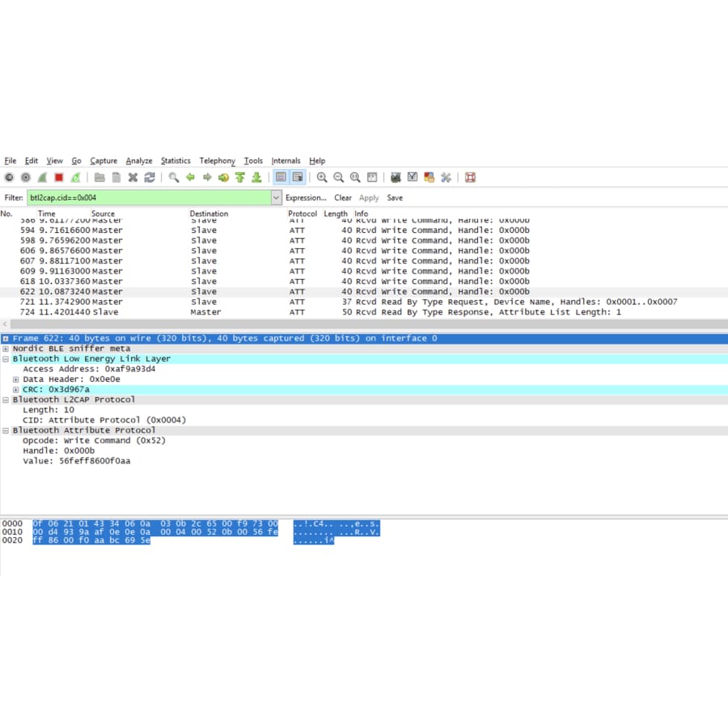Image resolution: width=728 pixels, height=728 pixels.
Task: Click the Zoom in icon
Action: click(x=322, y=177)
